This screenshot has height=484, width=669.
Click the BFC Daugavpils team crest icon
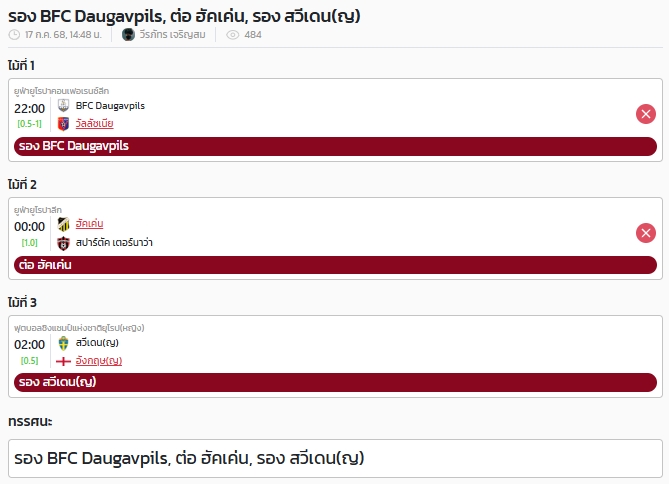tap(63, 105)
